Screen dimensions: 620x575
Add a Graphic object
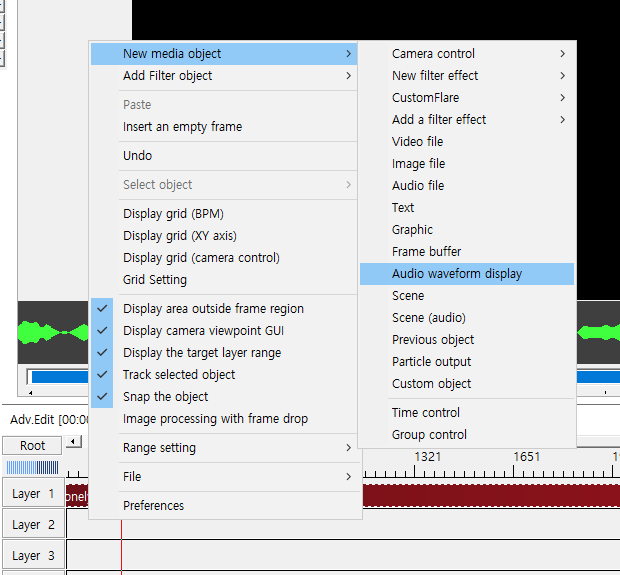tap(467, 230)
